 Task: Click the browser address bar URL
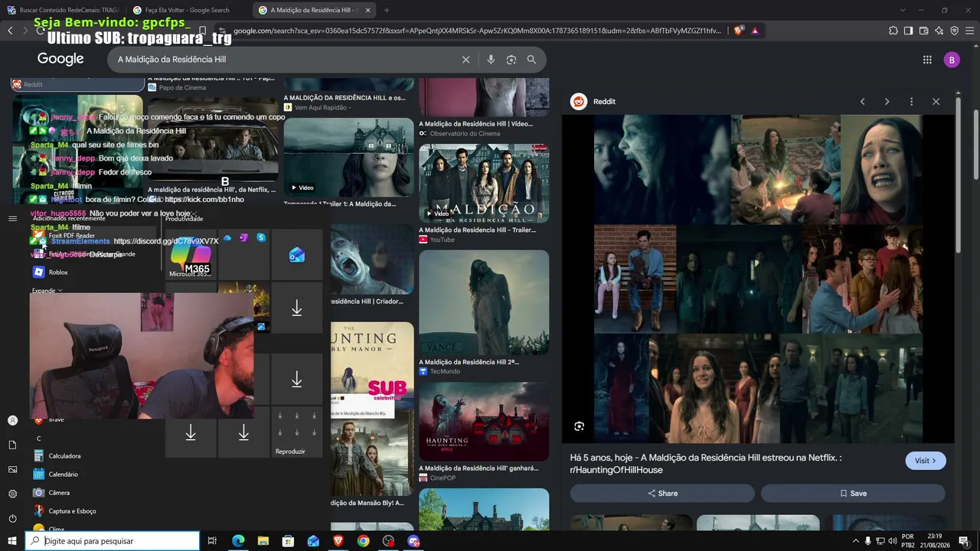[x=476, y=31]
